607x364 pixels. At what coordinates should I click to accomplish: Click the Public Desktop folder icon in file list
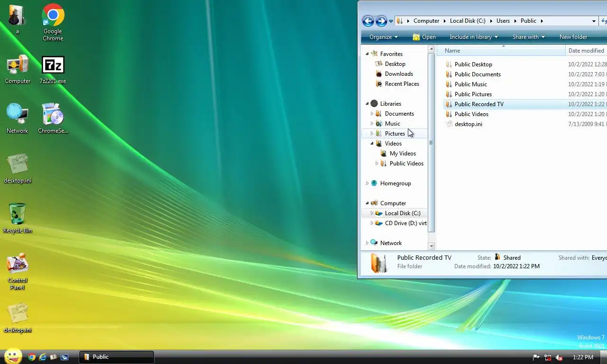coord(449,64)
